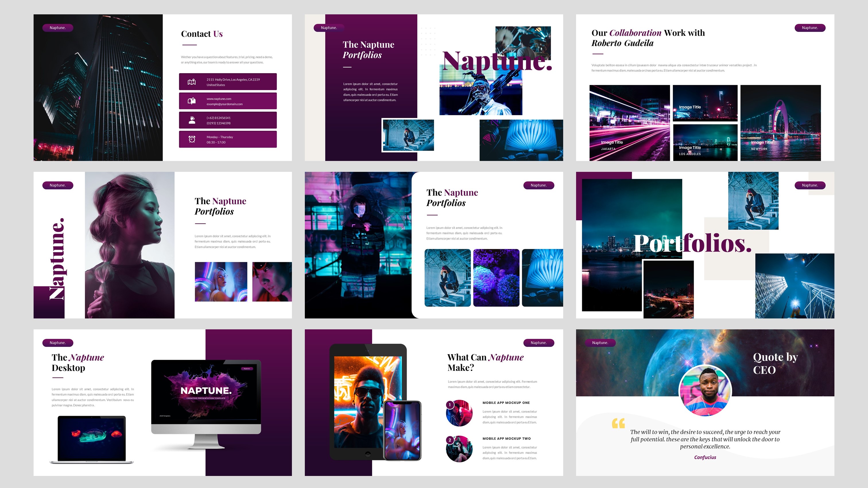The image size is (868, 488).
Task: Click the circular CEO portrait photo
Action: [705, 391]
